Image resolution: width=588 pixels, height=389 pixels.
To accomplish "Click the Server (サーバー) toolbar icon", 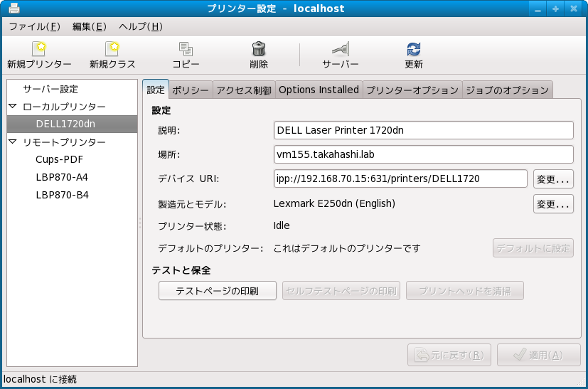I will 341,49.
